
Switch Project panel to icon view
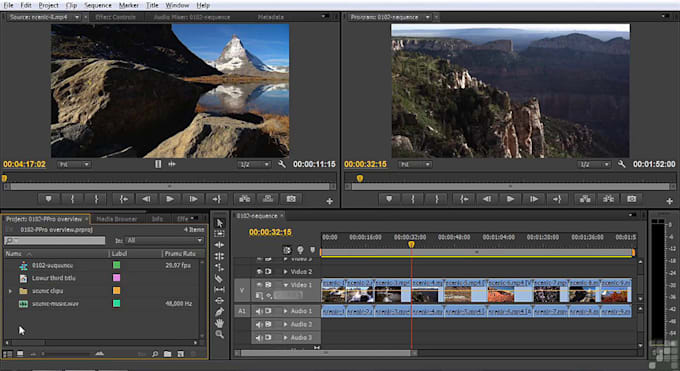20,354
